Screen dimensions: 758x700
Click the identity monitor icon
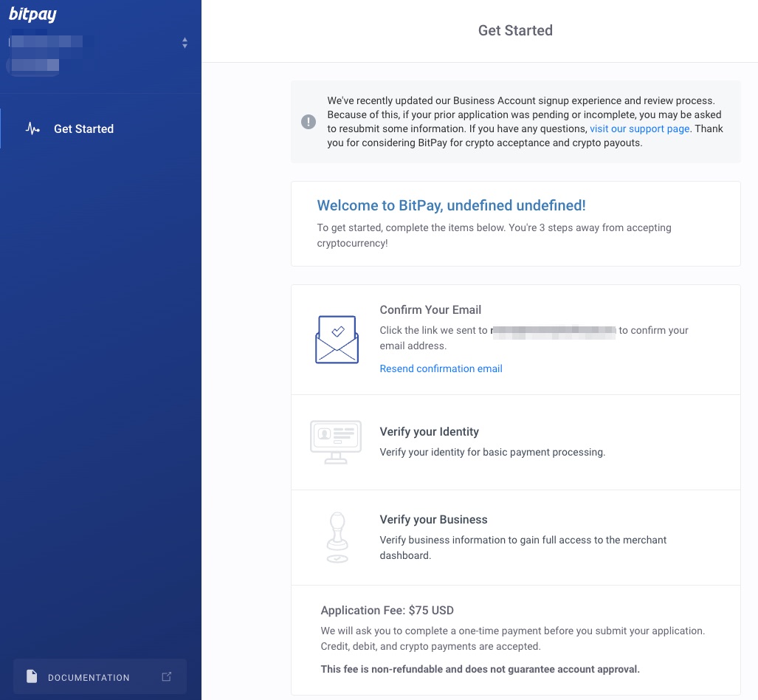336,442
